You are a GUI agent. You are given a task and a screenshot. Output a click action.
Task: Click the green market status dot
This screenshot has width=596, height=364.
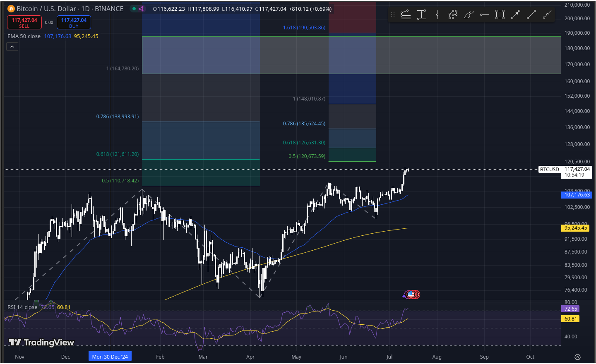(x=134, y=9)
